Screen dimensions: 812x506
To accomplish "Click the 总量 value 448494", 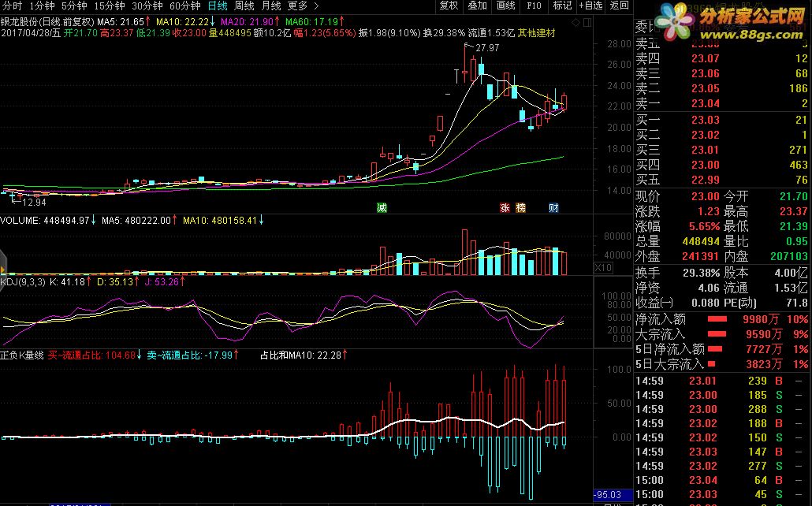I will click(701, 242).
